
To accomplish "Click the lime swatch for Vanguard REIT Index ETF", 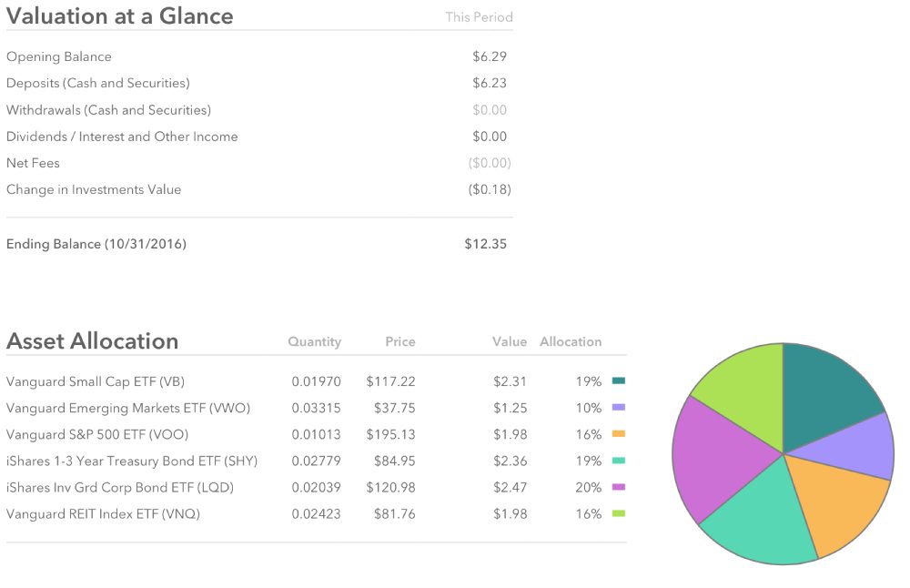I will pyautogui.click(x=619, y=513).
